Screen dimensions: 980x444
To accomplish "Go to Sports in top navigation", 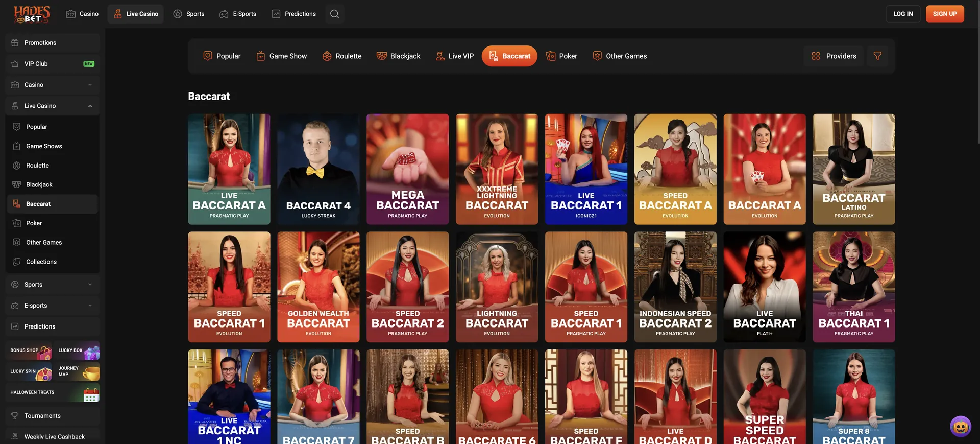I will click(189, 14).
